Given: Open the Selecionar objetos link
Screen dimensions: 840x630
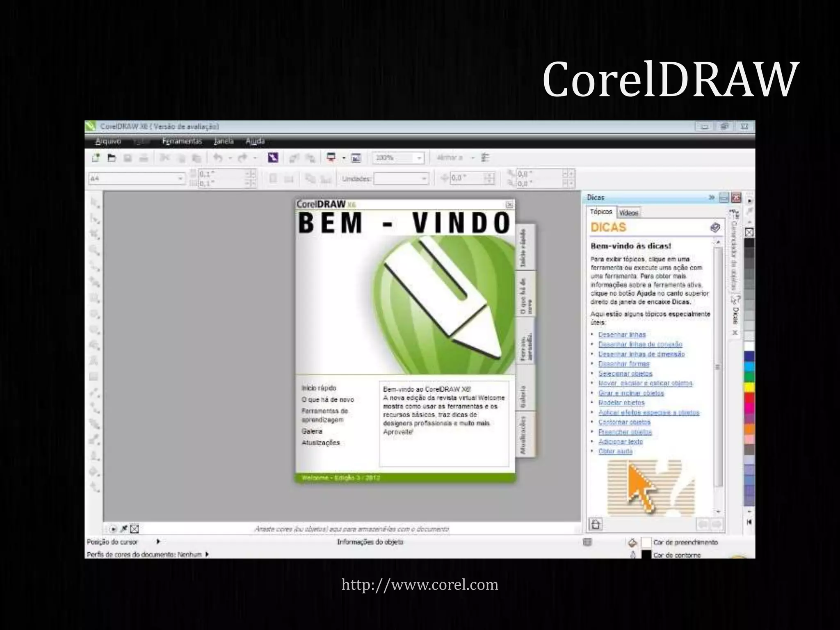Looking at the screenshot, I should point(625,374).
